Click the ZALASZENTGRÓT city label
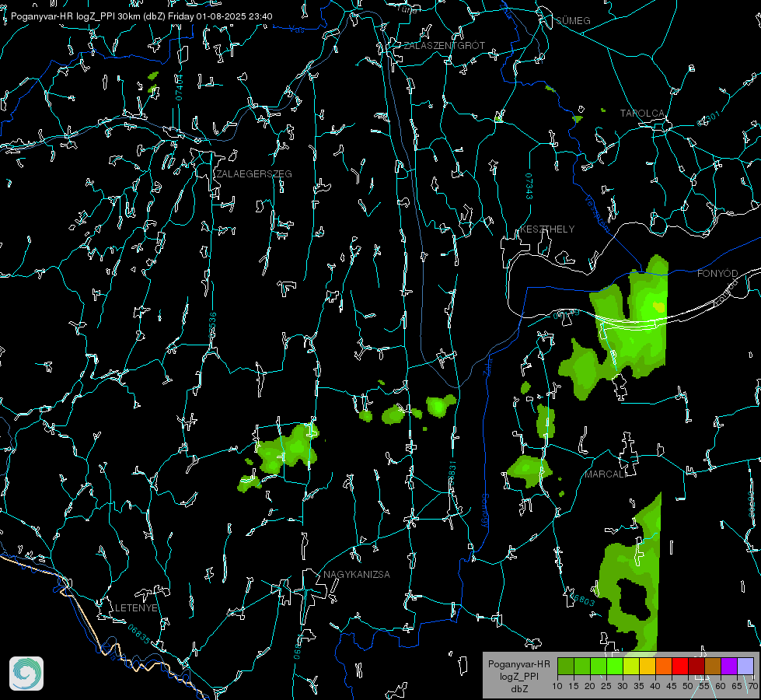This screenshot has width=761, height=700. (444, 45)
